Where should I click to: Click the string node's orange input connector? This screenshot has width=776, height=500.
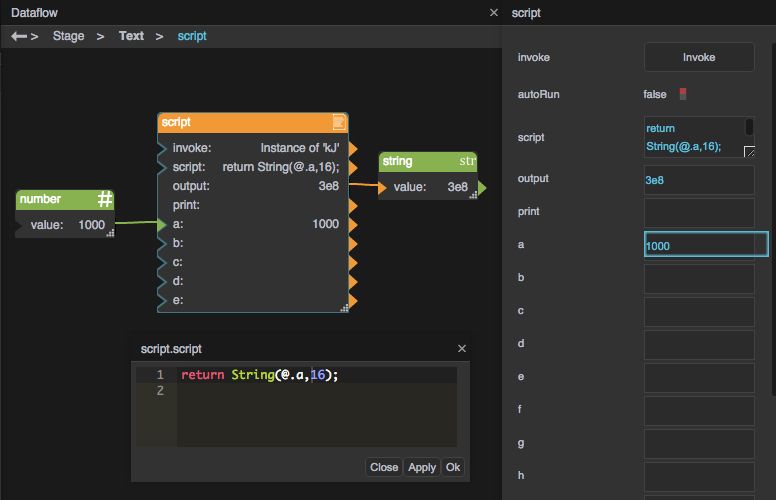[382, 187]
